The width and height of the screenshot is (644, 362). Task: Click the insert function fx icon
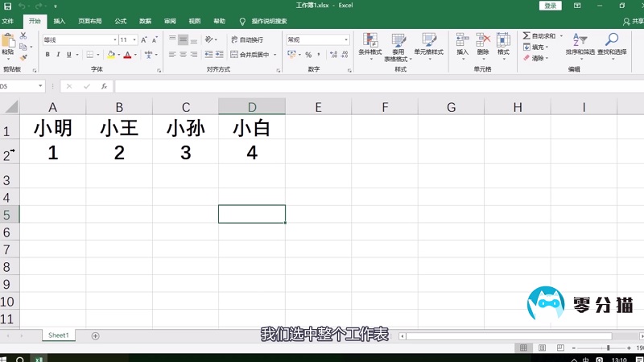coord(104,86)
